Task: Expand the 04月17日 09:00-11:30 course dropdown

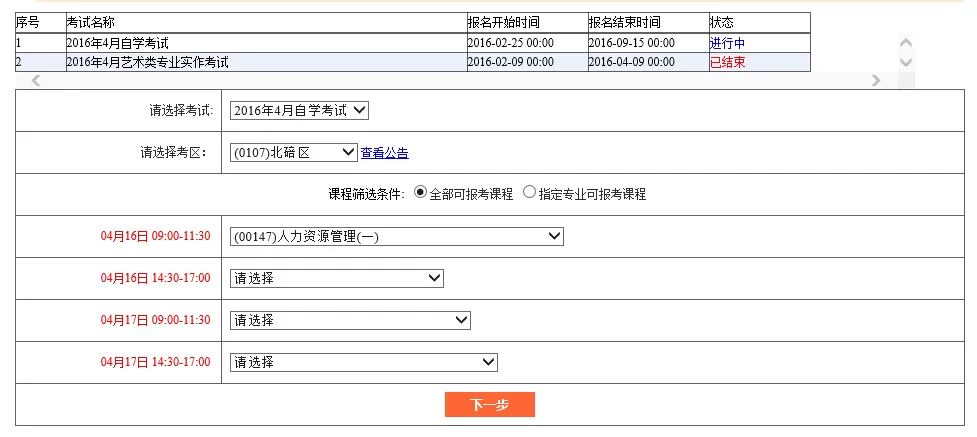Action: pyautogui.click(x=349, y=320)
